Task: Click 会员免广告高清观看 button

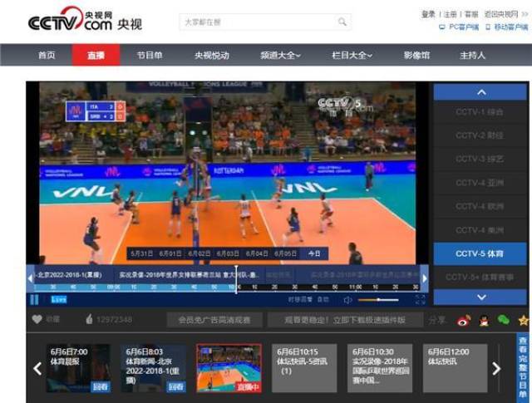Action: click(x=214, y=320)
